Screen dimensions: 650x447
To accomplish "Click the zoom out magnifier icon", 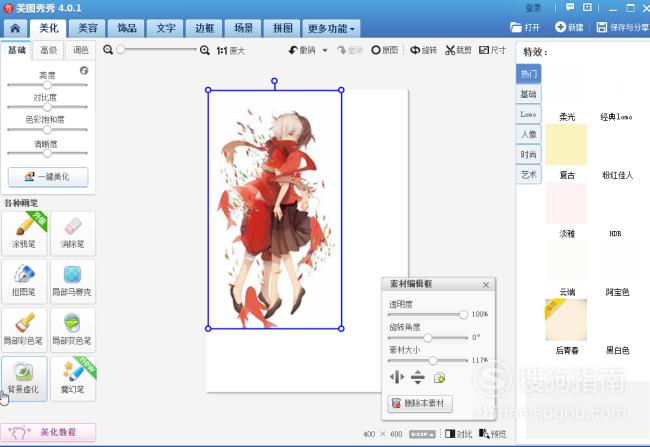I will (108, 50).
